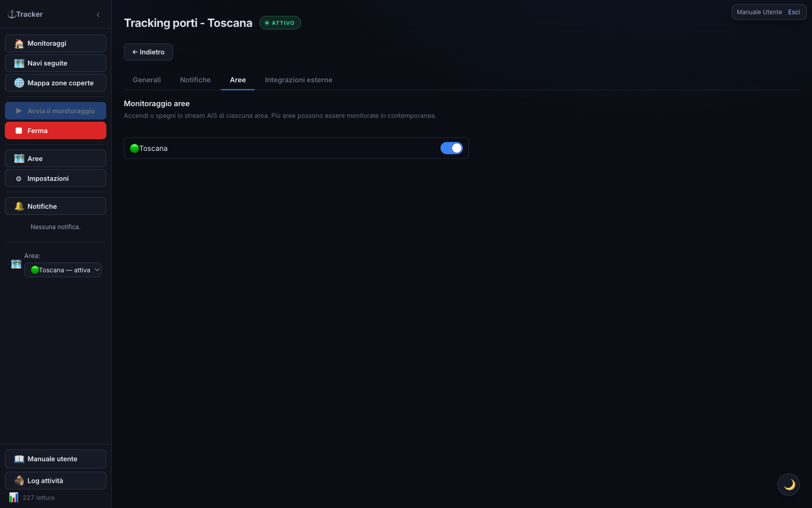
Task: Open the Aree sidebar item
Action: coord(55,158)
